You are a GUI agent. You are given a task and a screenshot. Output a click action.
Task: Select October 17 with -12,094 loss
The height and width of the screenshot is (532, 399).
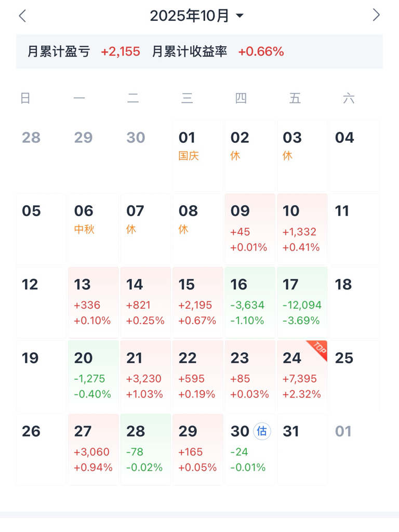tap(302, 303)
